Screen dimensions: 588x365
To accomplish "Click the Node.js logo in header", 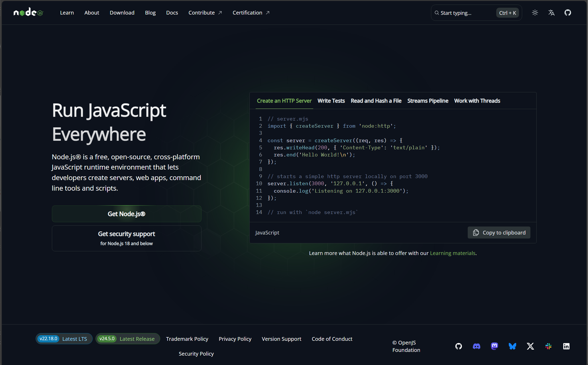I will (x=28, y=12).
